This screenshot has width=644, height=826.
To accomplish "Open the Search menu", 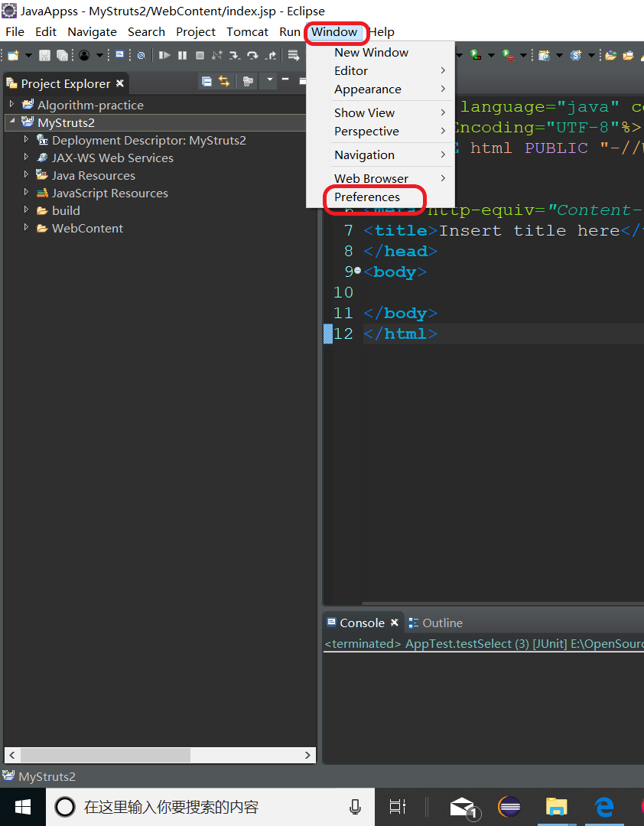I will pyautogui.click(x=147, y=31).
